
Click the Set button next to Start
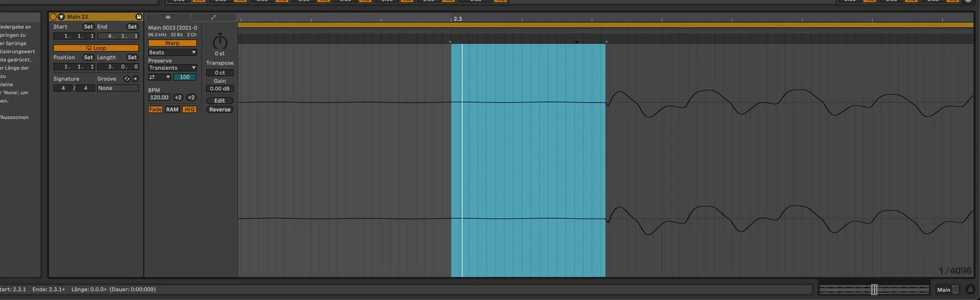(x=88, y=27)
